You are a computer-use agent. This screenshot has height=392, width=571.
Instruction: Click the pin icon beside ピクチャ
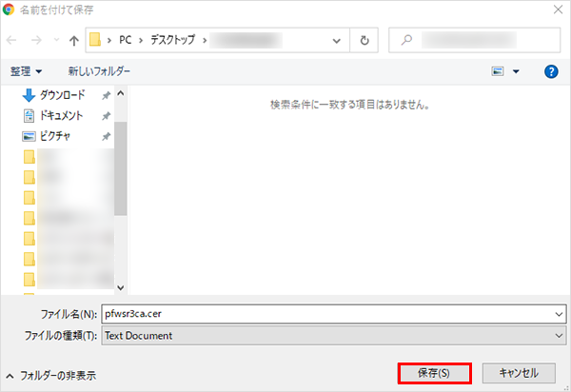click(106, 136)
